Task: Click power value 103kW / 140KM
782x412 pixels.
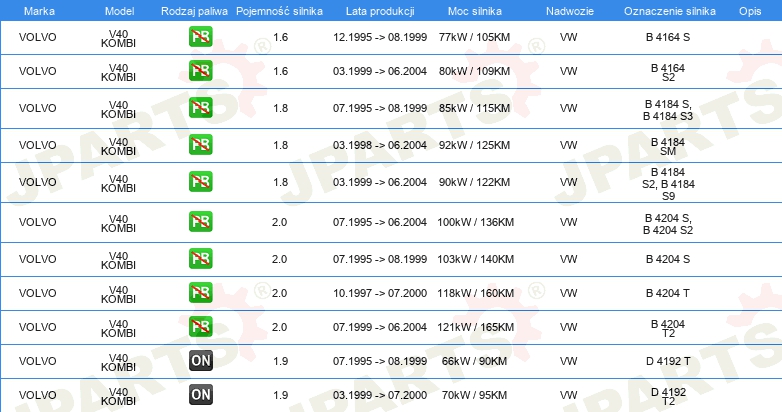Action: tap(475, 259)
